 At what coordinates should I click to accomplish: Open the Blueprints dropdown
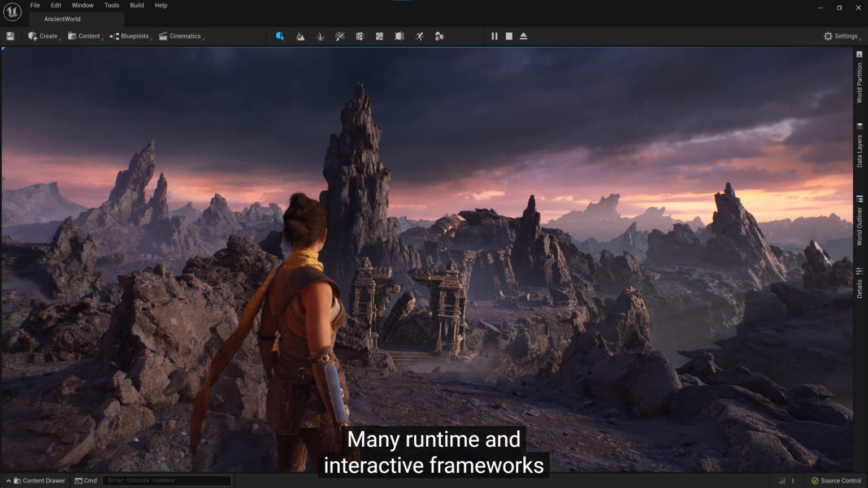[x=131, y=36]
